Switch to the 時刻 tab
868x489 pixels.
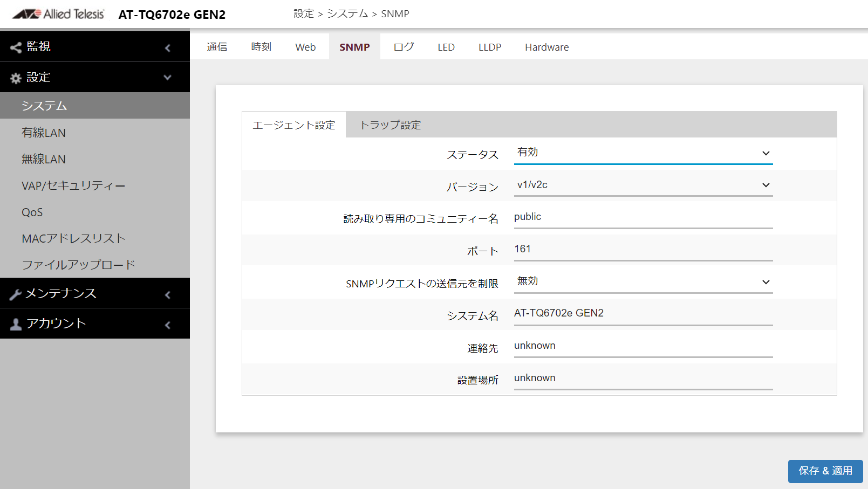click(x=261, y=47)
